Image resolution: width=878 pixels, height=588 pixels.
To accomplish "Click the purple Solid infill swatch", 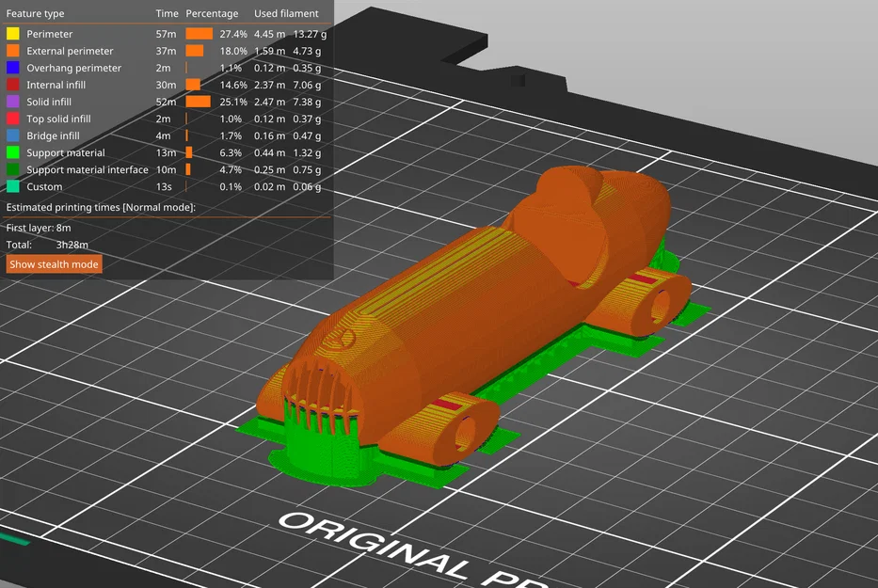I will pos(12,102).
